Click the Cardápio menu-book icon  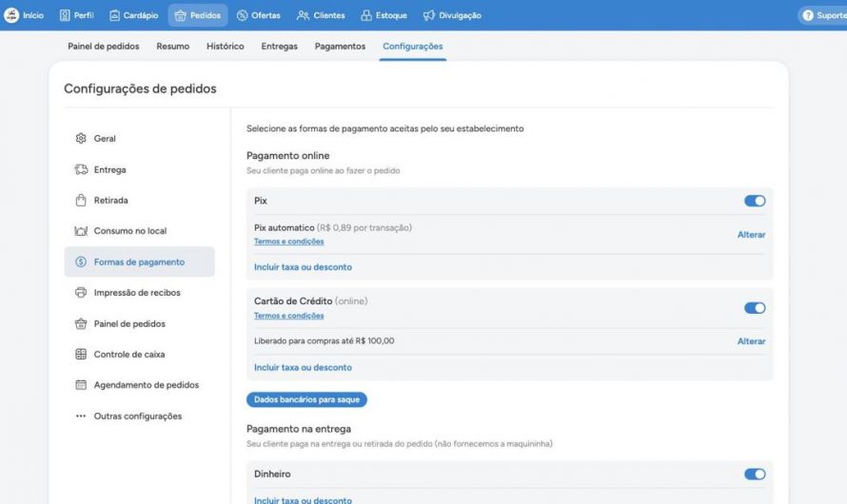[x=114, y=15]
